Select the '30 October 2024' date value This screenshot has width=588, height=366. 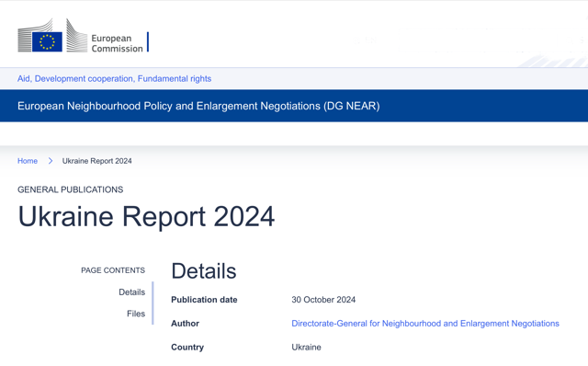323,300
